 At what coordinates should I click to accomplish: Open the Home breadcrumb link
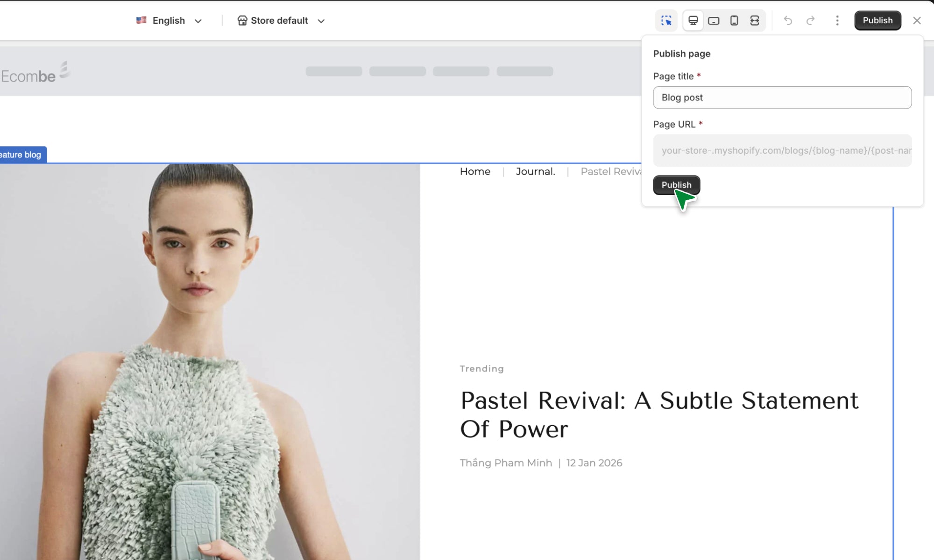tap(475, 172)
